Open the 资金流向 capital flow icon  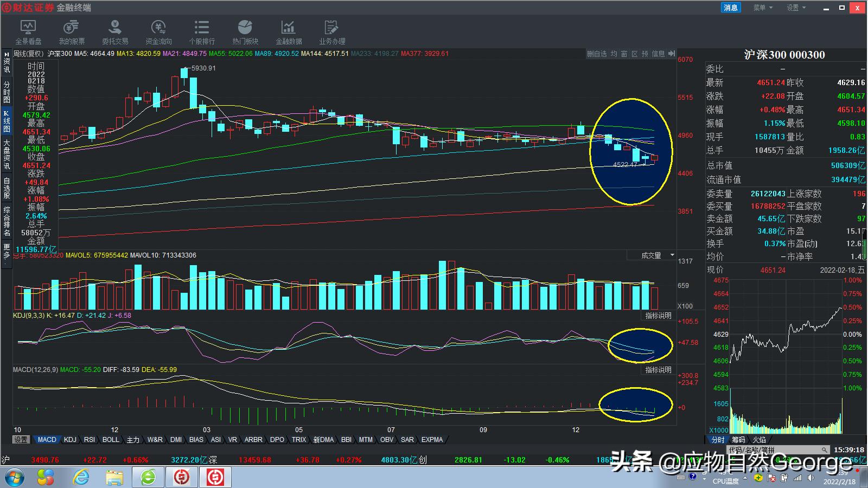click(158, 32)
